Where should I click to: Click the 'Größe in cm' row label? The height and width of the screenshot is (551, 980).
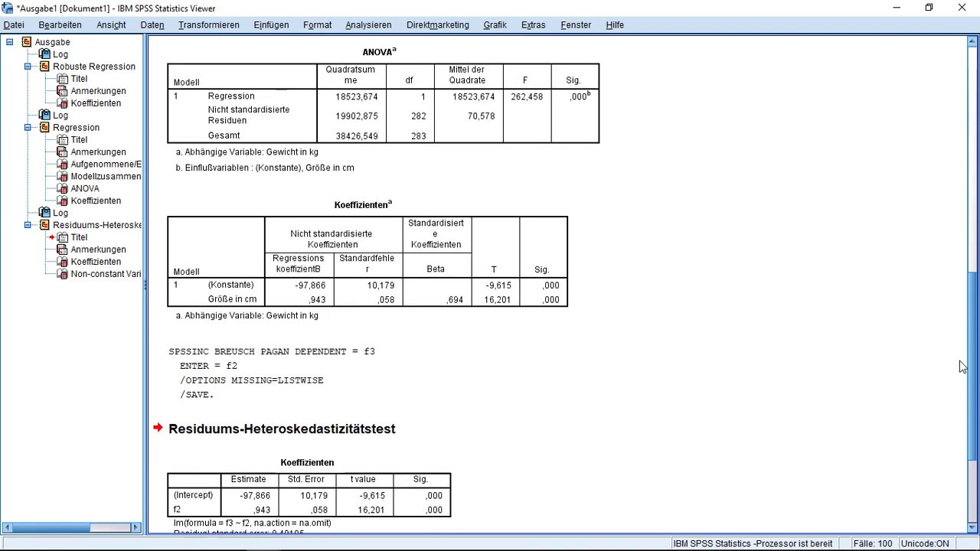pyautogui.click(x=232, y=299)
